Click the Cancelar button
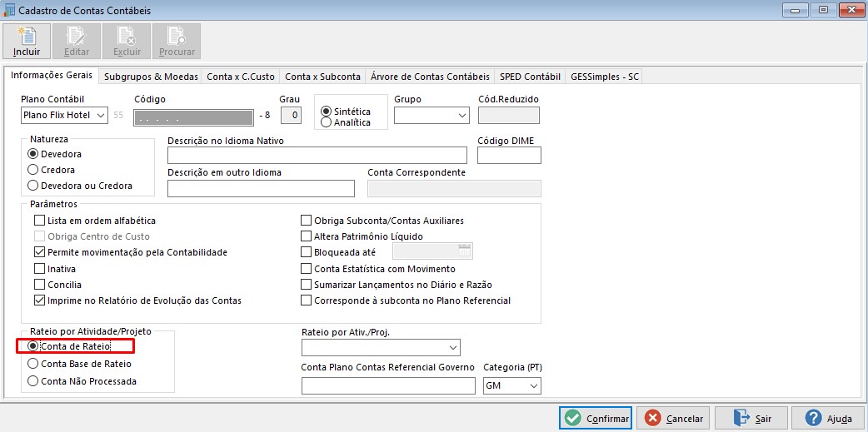The height and width of the screenshot is (432, 868). [x=674, y=418]
